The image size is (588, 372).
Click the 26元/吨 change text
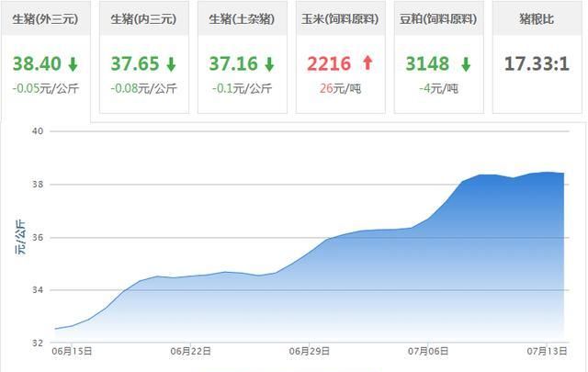[340, 88]
